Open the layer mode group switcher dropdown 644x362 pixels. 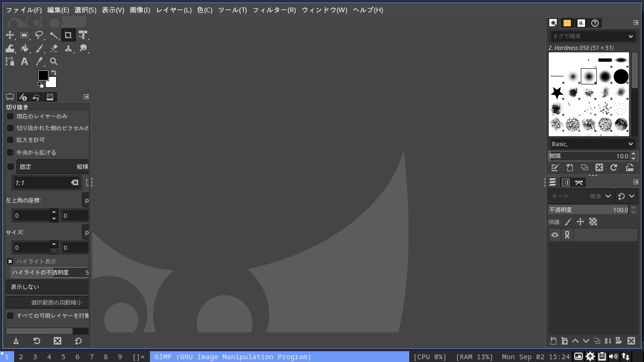[627, 196]
